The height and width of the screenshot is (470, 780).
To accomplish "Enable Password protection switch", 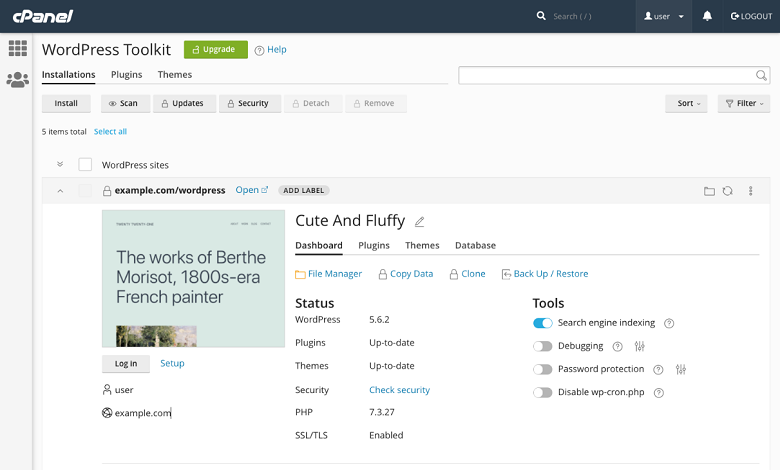I will (x=543, y=370).
